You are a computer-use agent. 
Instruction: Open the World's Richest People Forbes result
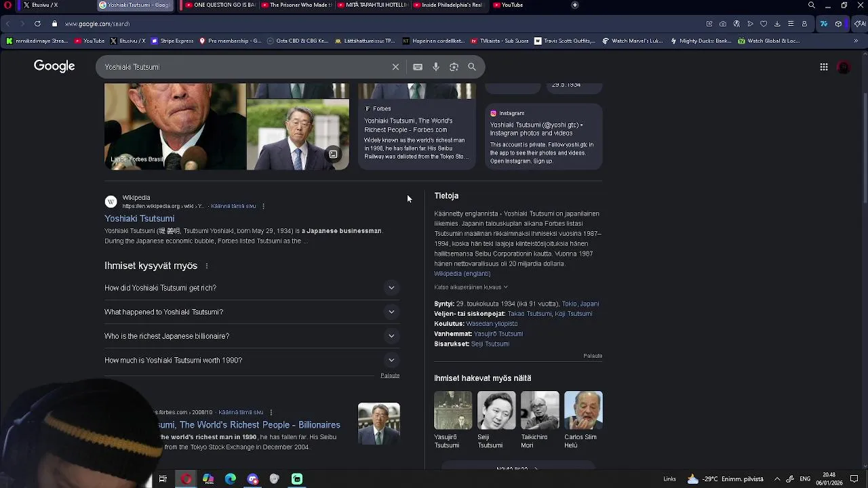tap(250, 425)
